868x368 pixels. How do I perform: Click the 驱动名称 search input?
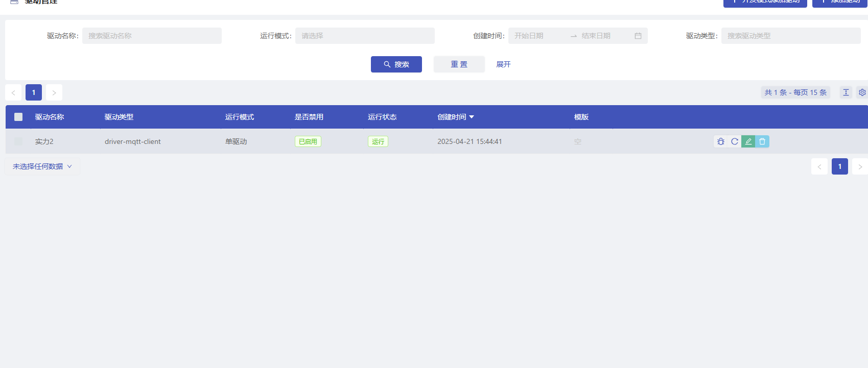(152, 36)
